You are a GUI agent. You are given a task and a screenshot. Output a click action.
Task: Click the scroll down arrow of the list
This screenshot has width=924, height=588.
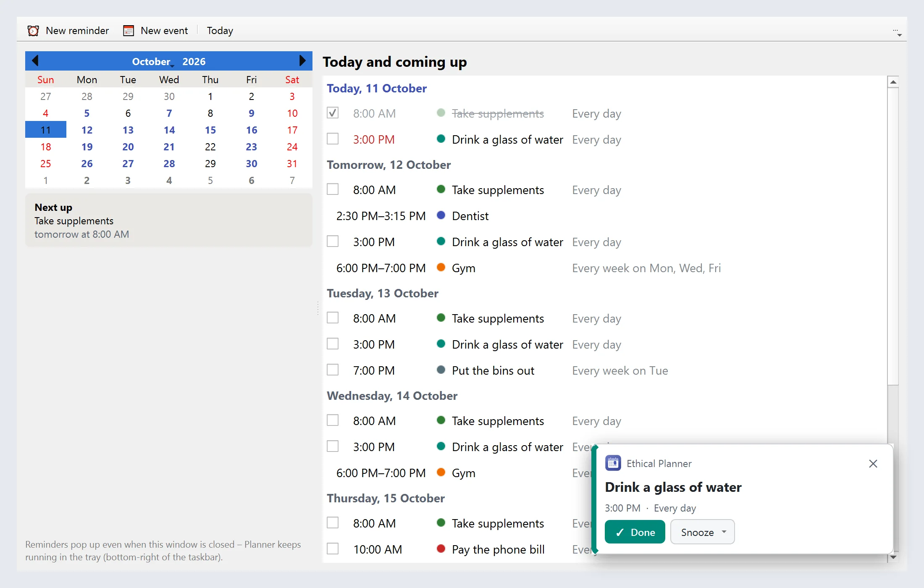[x=893, y=557]
